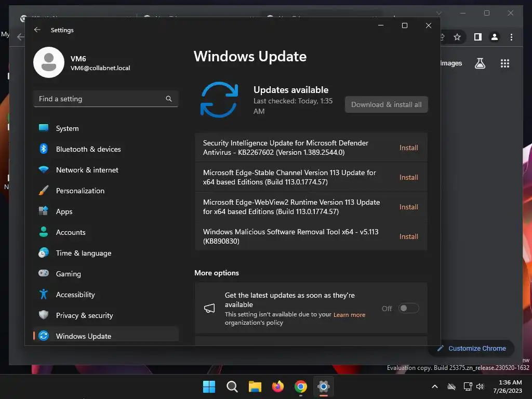Open Accounts settings
The width and height of the screenshot is (532, 399).
coord(106,232)
